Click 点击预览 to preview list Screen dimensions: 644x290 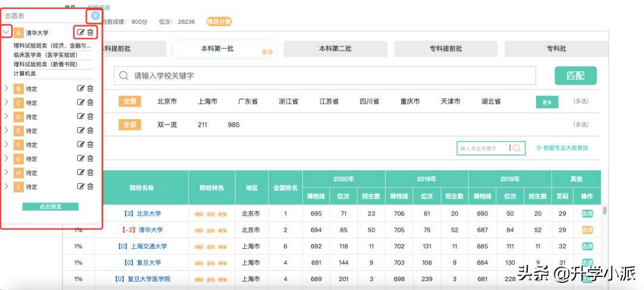click(50, 207)
